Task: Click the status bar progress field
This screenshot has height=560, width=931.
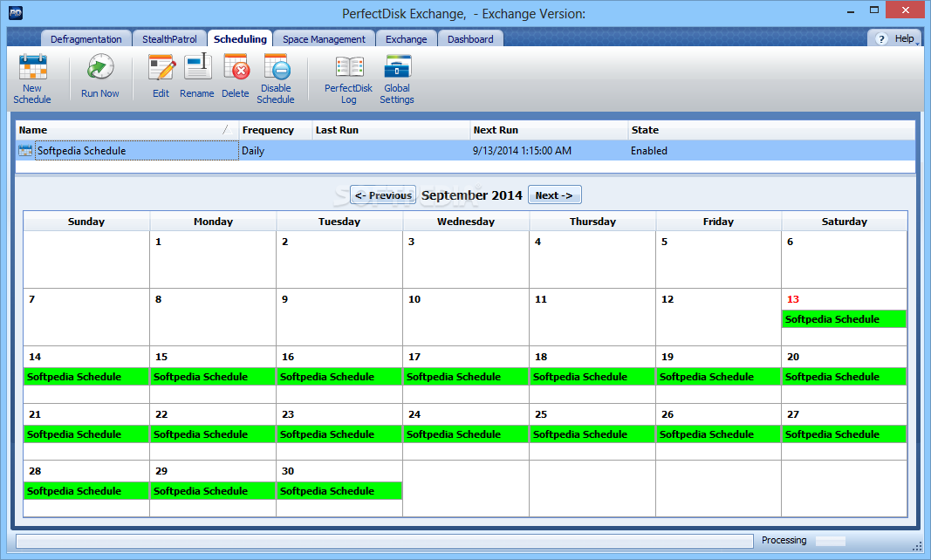Action: tap(384, 541)
